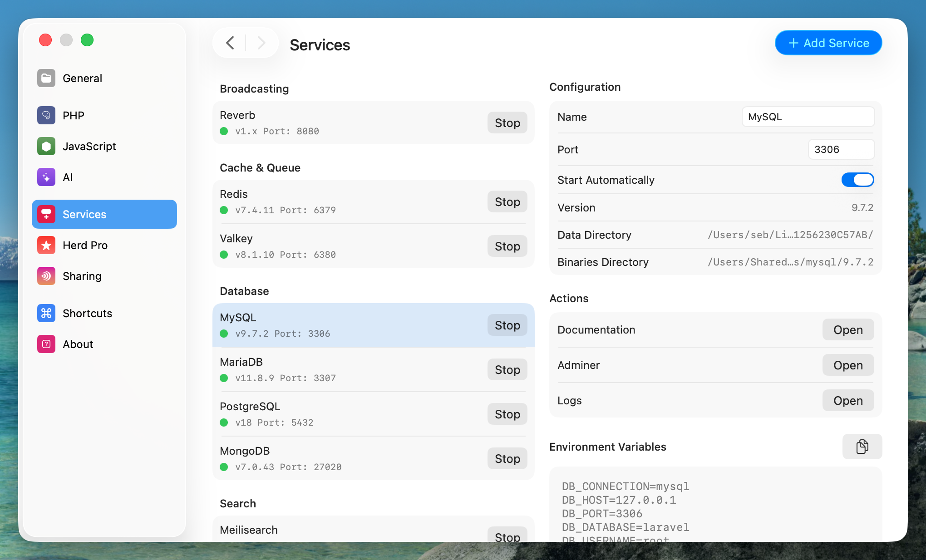Image resolution: width=926 pixels, height=560 pixels.
Task: Click the DB_HOST=127.0.0.1 line
Action: pyautogui.click(x=619, y=500)
